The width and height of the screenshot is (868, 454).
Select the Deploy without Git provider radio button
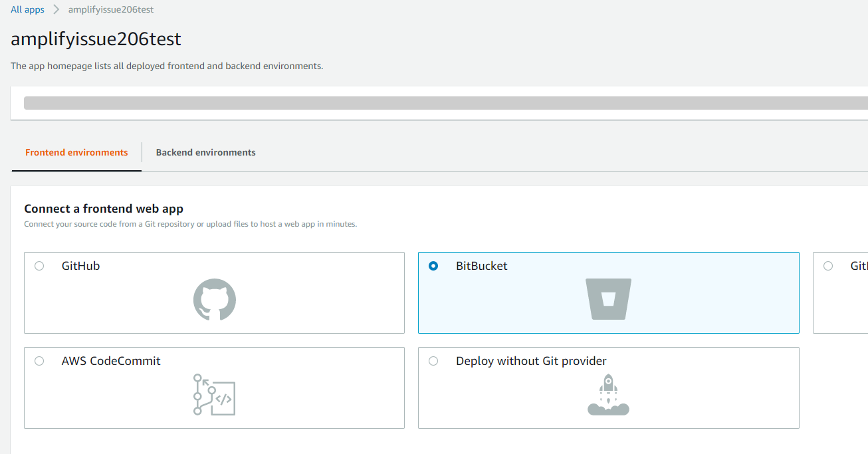pyautogui.click(x=433, y=360)
